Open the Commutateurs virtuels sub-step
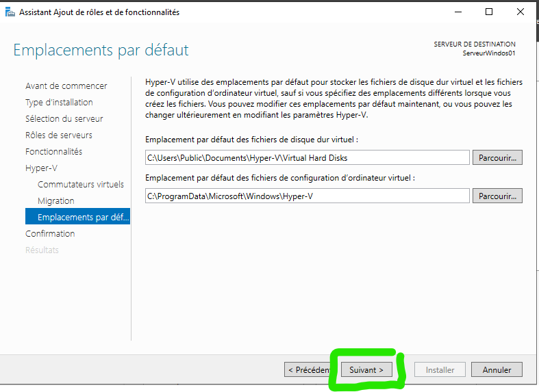This screenshot has width=539, height=392. 81,184
